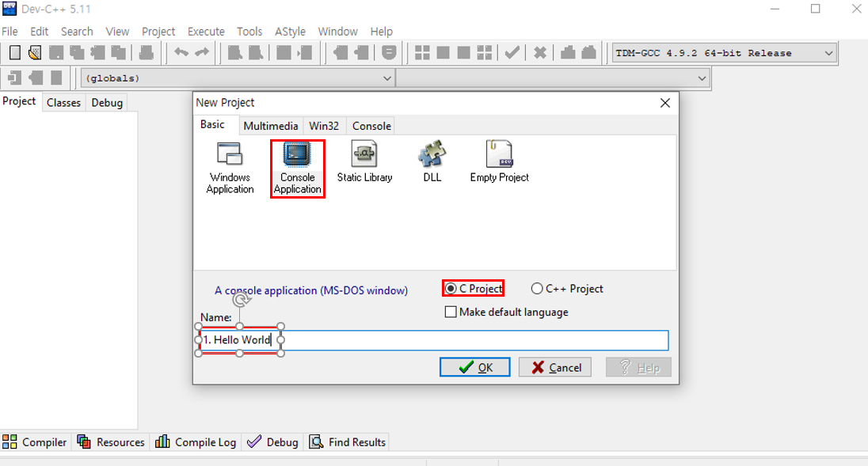Switch to the Console tab in New Project
This screenshot has height=466, width=868.
[371, 126]
